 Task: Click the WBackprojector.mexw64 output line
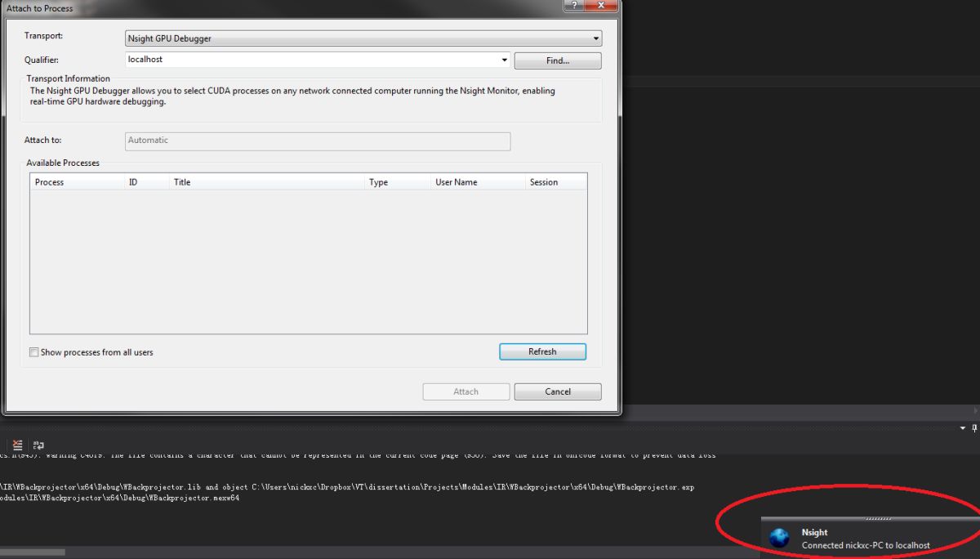119,498
